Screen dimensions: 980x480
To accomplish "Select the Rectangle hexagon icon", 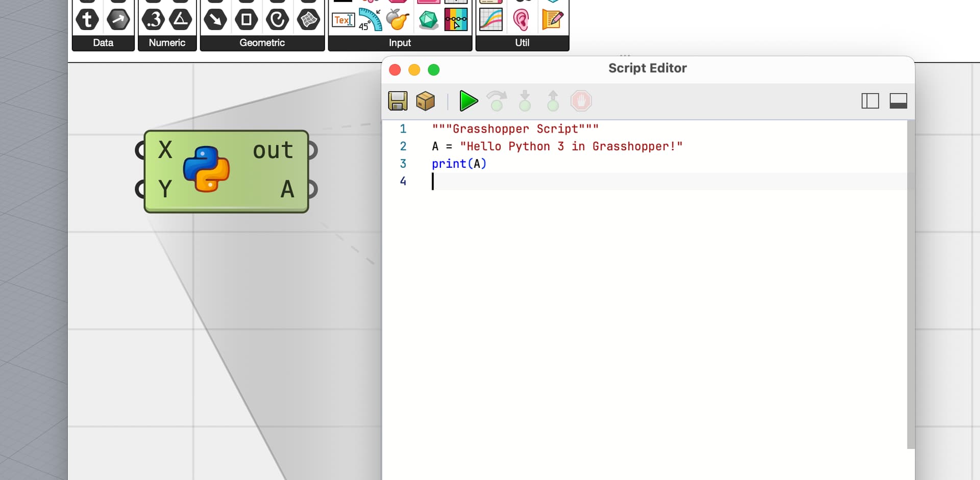I will [x=247, y=20].
